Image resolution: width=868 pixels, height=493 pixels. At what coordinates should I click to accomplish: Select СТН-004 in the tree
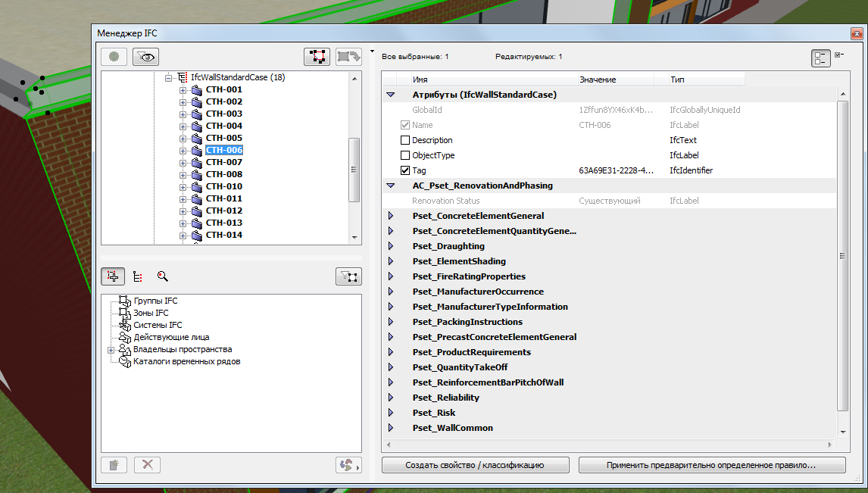coord(223,126)
